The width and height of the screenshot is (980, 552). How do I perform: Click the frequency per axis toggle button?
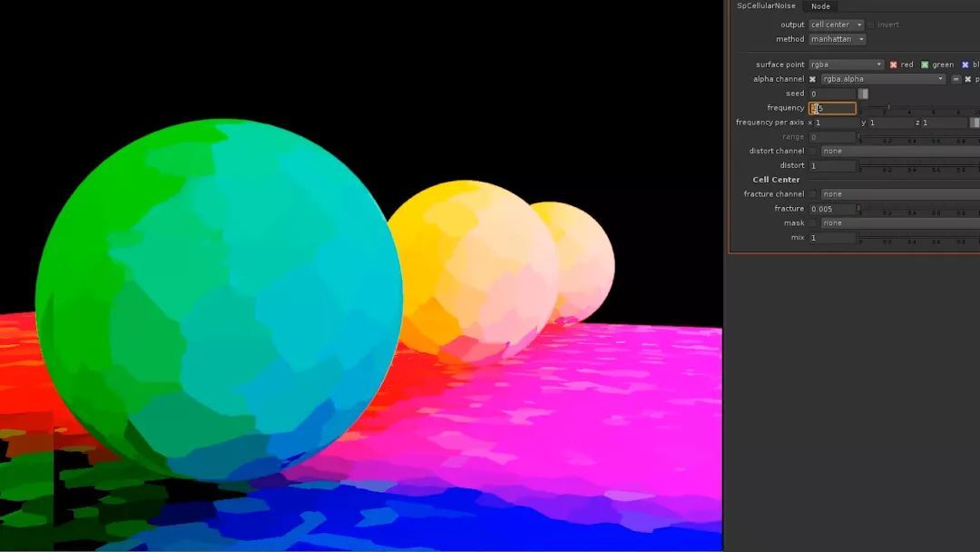click(x=975, y=123)
